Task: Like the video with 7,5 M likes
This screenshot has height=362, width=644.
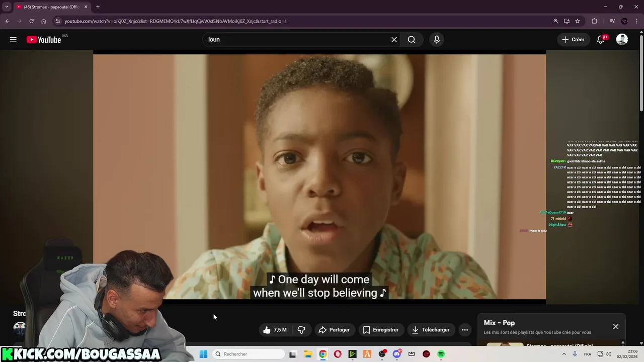Action: [x=275, y=330]
